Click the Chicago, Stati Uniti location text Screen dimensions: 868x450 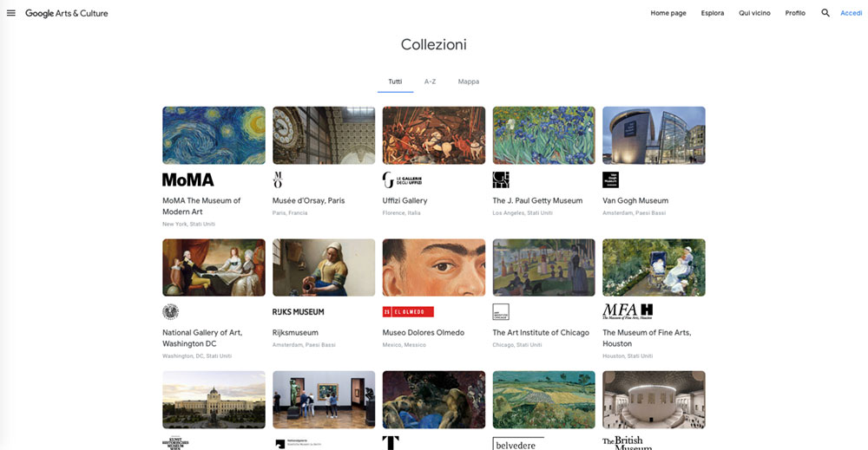tap(517, 345)
